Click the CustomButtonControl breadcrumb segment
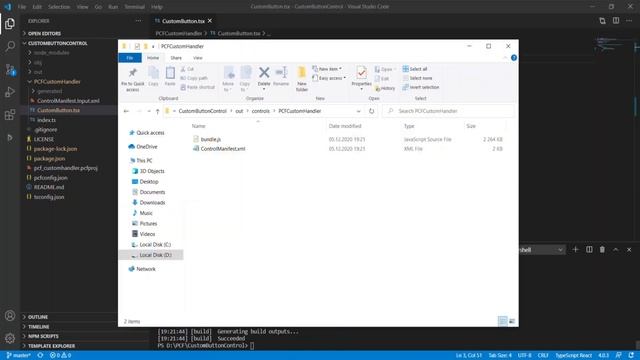 point(202,111)
